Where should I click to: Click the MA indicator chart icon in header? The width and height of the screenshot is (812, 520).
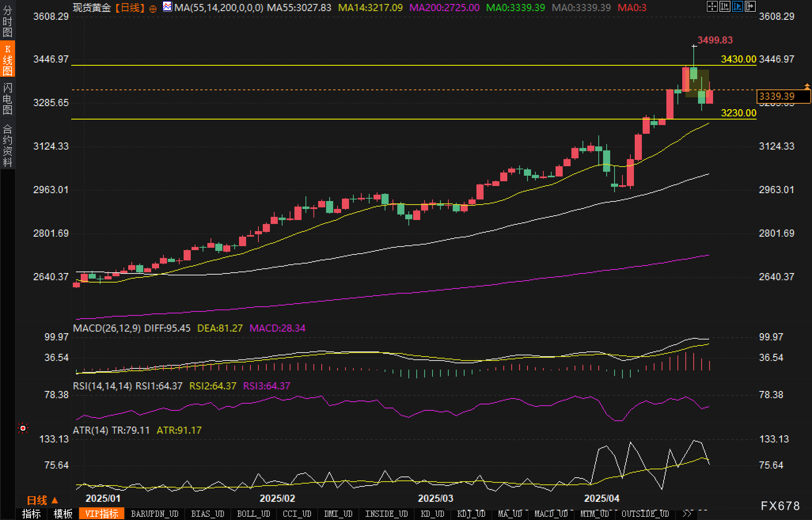click(x=167, y=7)
